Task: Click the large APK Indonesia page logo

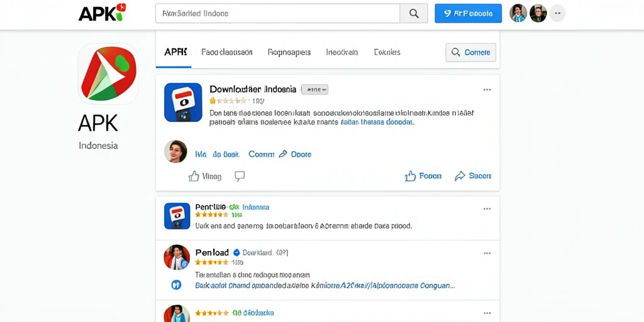Action: pyautogui.click(x=108, y=74)
